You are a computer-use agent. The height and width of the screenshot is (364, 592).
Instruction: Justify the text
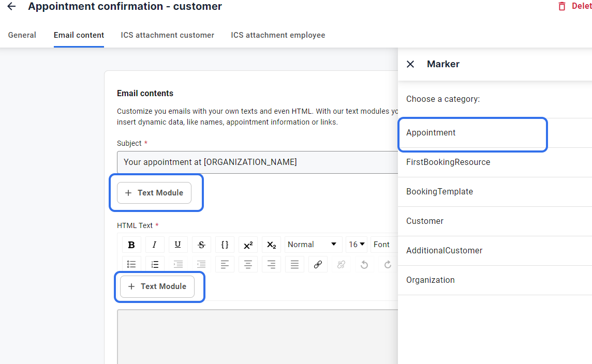(294, 264)
